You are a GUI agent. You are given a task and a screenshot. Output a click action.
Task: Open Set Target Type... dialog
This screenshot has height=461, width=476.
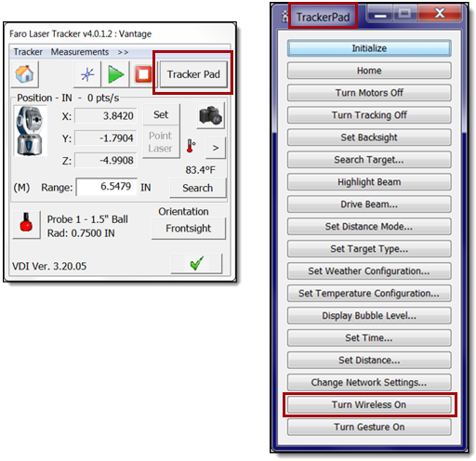(369, 249)
